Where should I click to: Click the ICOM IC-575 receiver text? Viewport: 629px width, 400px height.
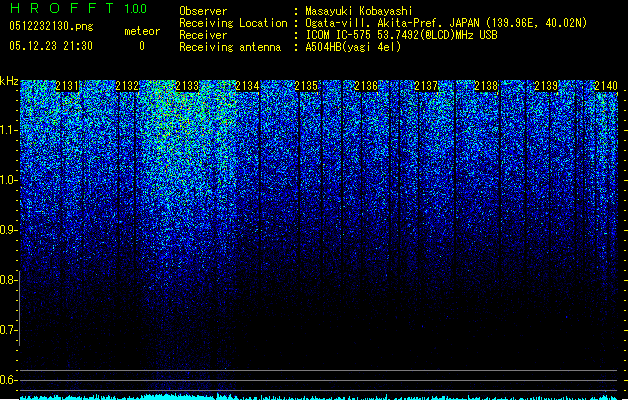(401, 35)
